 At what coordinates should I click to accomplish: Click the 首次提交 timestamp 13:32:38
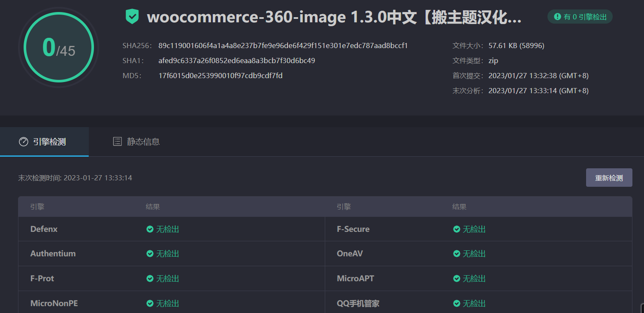tap(538, 76)
